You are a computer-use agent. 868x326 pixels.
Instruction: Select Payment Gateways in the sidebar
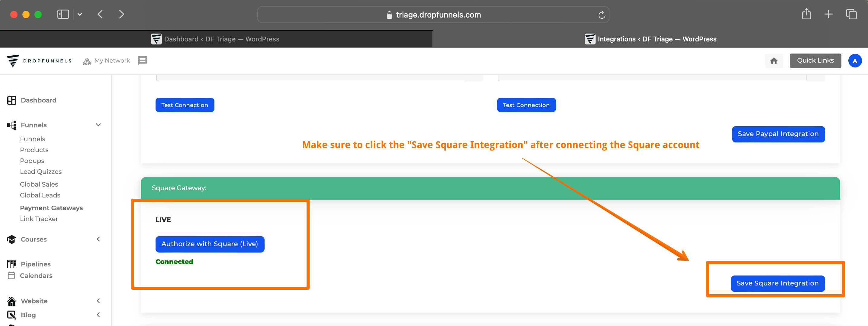51,208
